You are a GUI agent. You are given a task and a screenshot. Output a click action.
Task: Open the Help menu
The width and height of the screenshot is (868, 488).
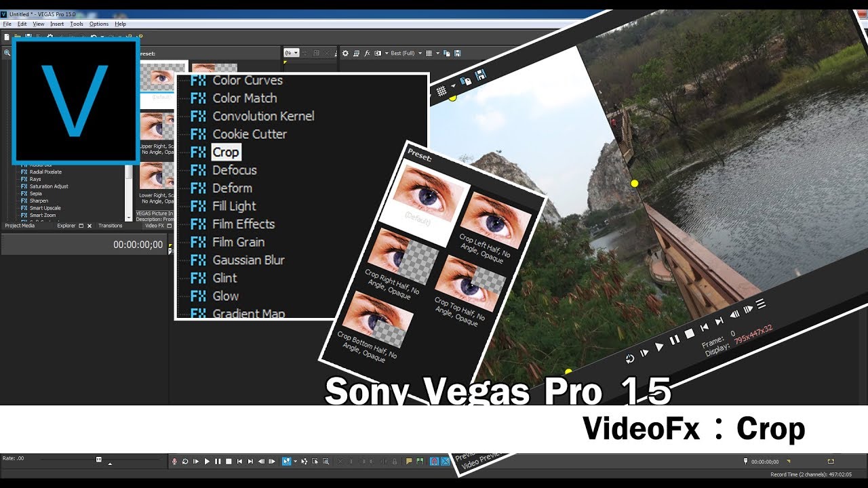point(120,24)
